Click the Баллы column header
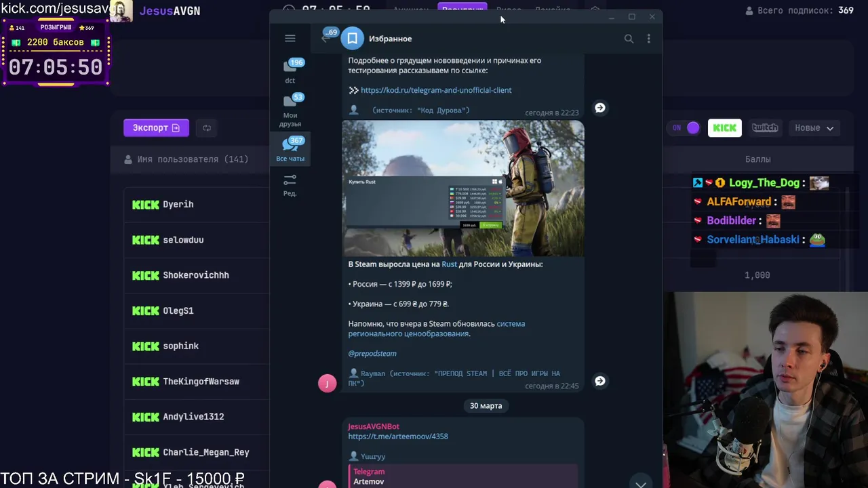 point(757,159)
